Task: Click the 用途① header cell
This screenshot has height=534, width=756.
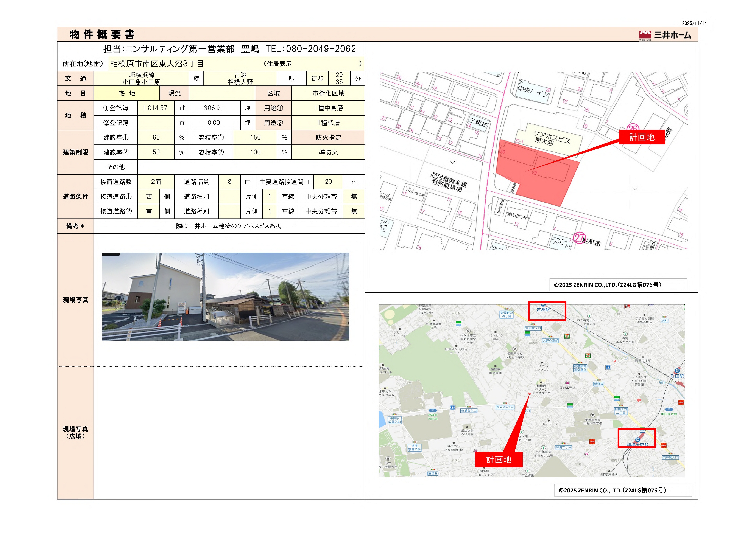Action: 273,108
